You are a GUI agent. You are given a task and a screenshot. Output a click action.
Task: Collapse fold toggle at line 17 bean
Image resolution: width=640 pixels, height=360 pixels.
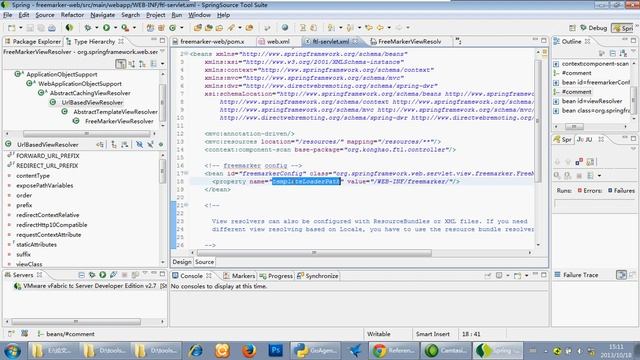(186, 173)
